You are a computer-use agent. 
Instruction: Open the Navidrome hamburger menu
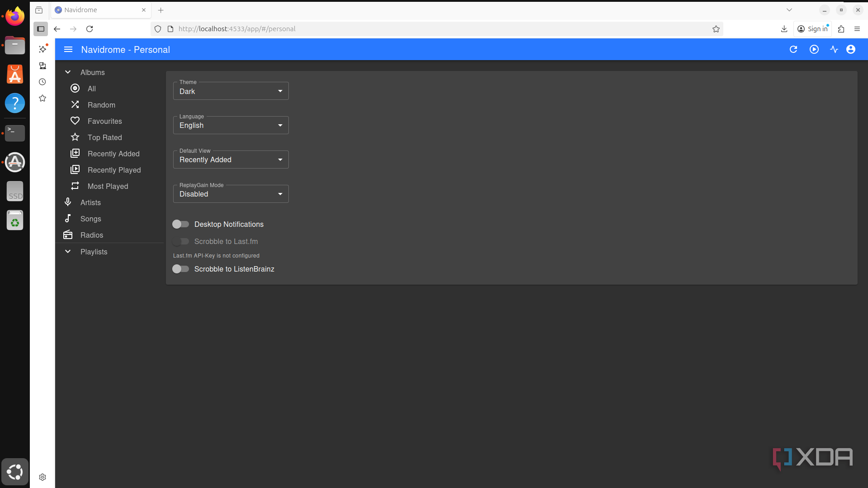point(68,49)
